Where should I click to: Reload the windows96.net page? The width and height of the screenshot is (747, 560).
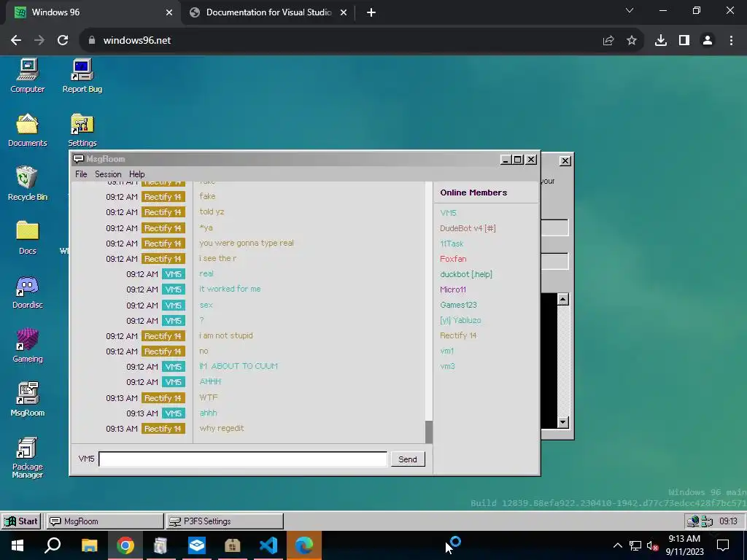(x=63, y=41)
